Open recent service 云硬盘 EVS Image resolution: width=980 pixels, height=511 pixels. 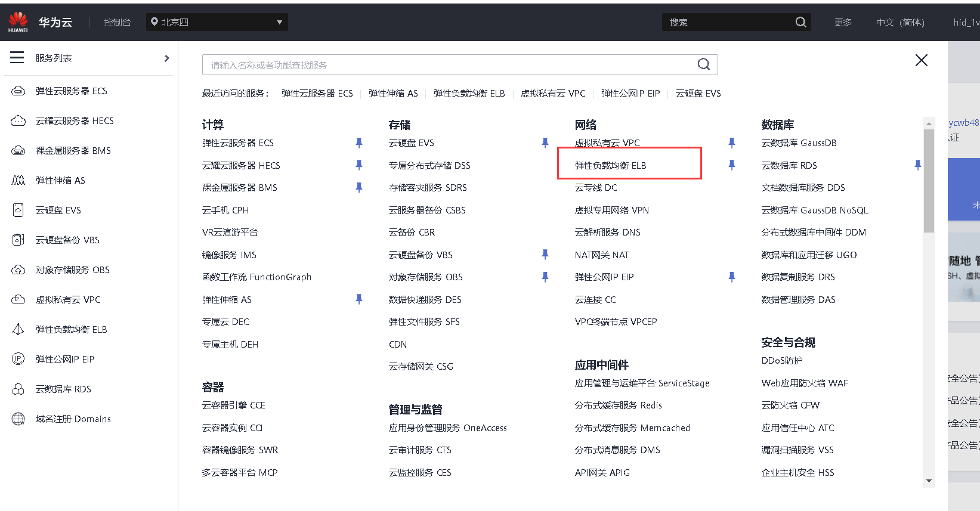698,94
